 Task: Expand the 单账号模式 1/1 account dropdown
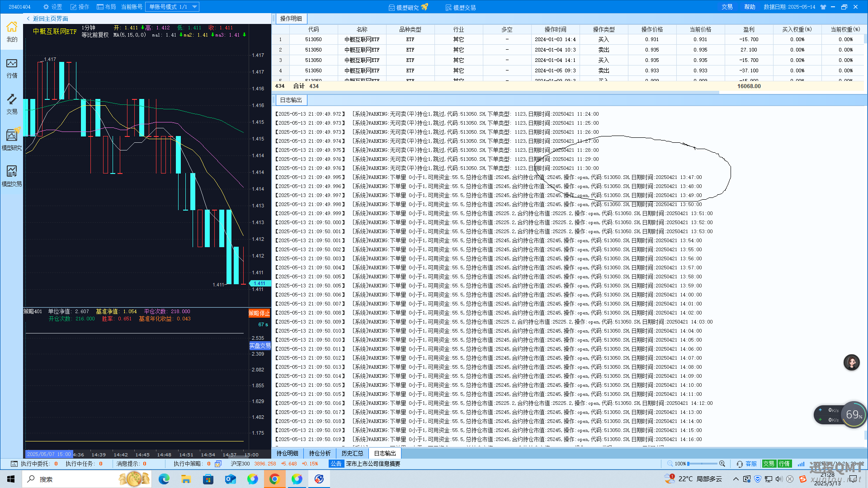pyautogui.click(x=172, y=7)
